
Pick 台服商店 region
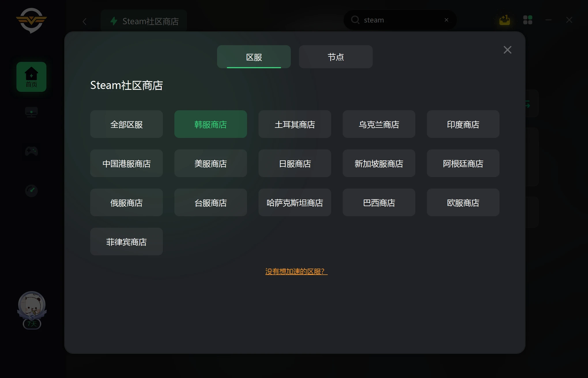[211, 202]
